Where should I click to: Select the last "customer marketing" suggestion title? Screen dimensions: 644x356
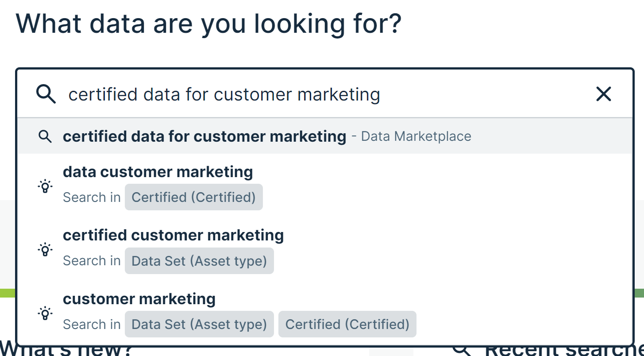(139, 299)
